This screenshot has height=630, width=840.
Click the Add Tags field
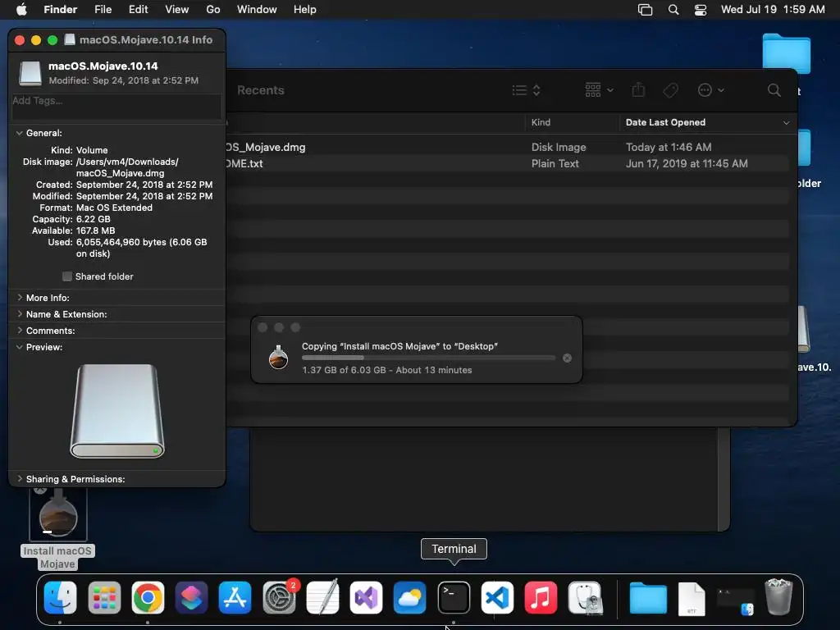[116, 106]
